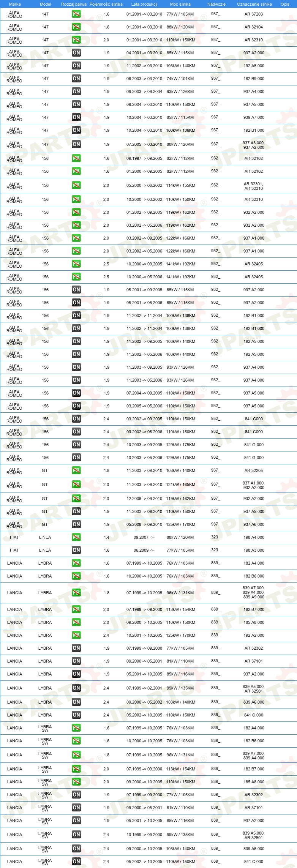Click petrol icon in 156 2.5 10.2000 -> 09.2005 row
The width and height of the screenshot is (297, 868).
[76, 264]
